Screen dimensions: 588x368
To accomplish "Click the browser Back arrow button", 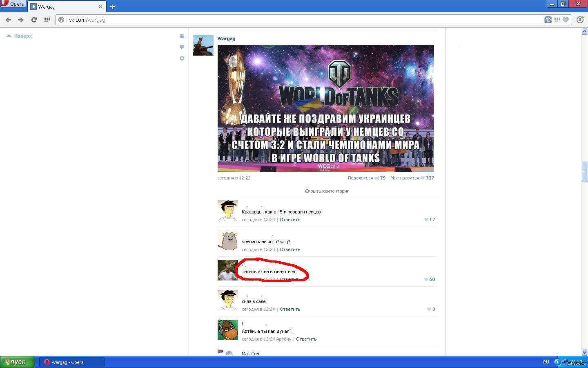I will pos(8,20).
